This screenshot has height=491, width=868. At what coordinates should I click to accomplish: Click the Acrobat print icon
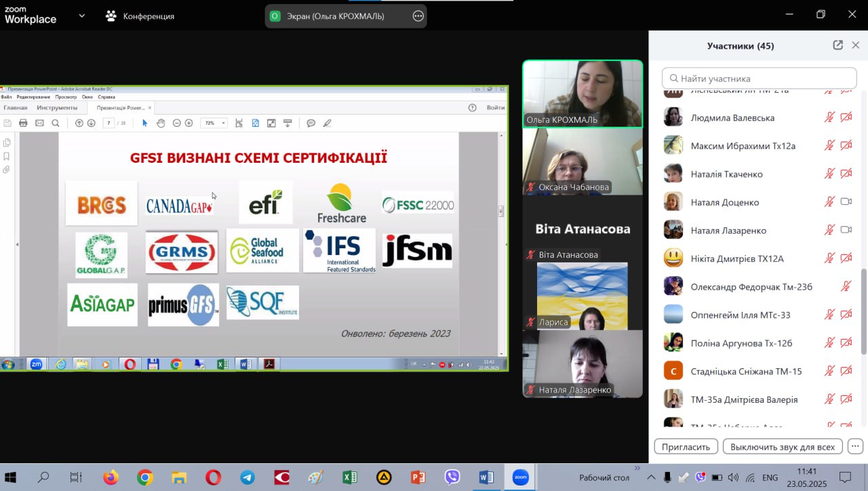tap(23, 123)
